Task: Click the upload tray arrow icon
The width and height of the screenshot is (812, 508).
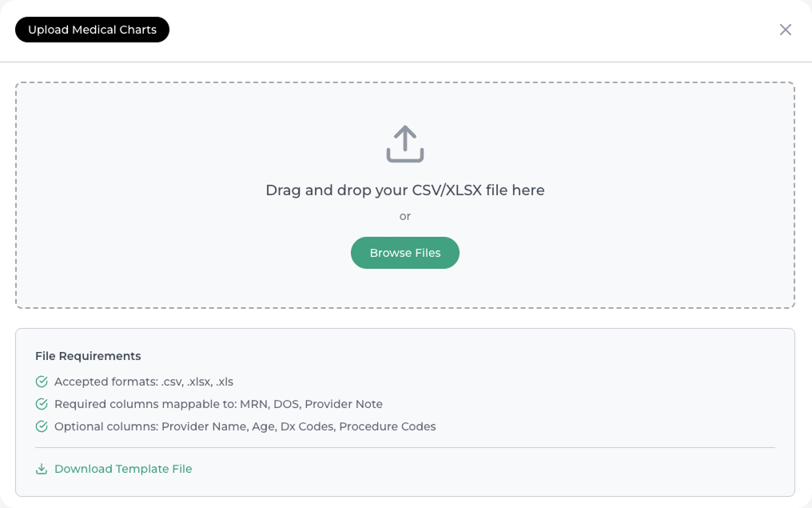Action: (405, 144)
